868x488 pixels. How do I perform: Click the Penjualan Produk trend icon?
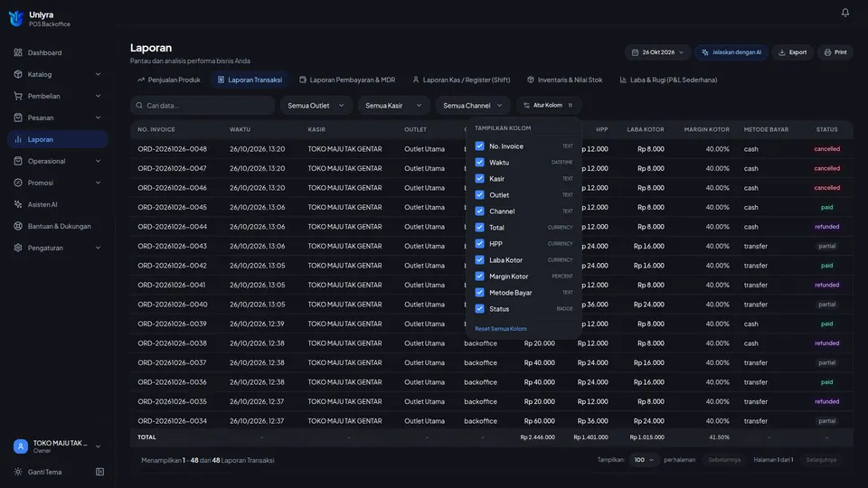pos(141,80)
